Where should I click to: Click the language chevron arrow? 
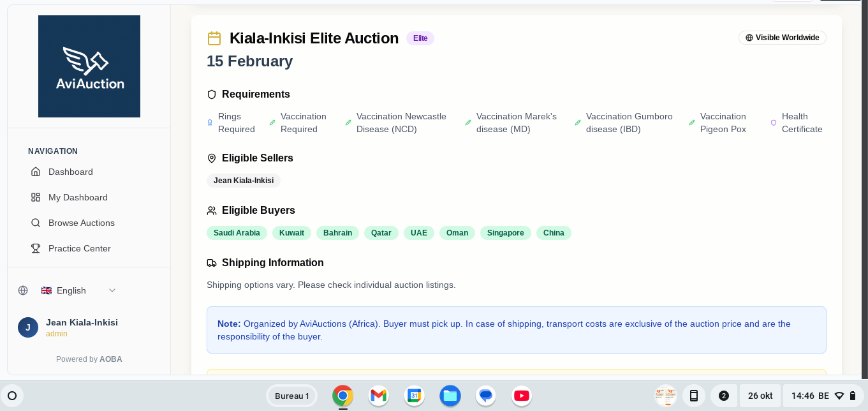tap(112, 290)
